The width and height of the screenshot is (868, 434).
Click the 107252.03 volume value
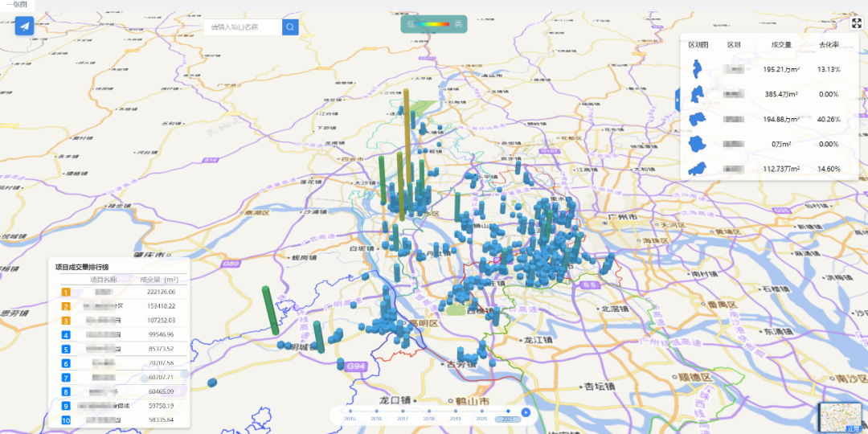click(x=161, y=321)
